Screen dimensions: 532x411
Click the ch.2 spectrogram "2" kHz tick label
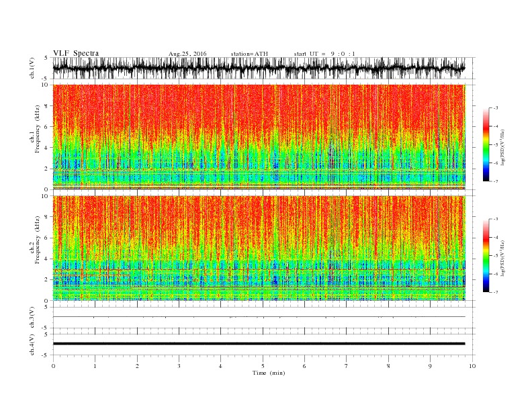pos(46,280)
